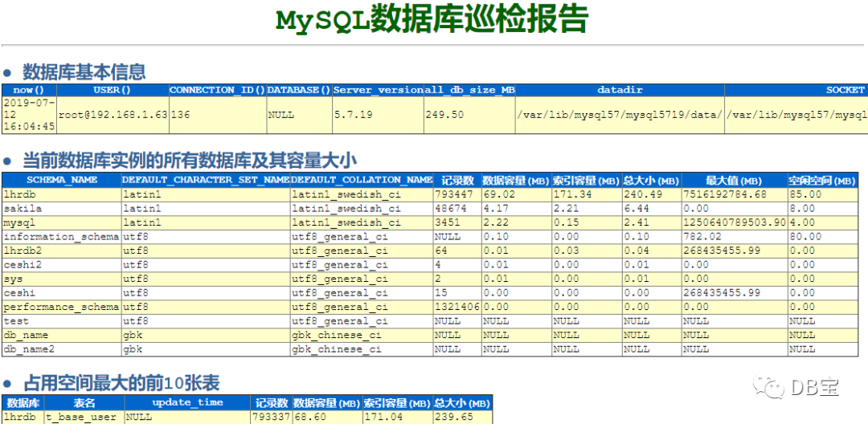
Task: Click the 最大值(MB) column header
Action: tap(734, 180)
